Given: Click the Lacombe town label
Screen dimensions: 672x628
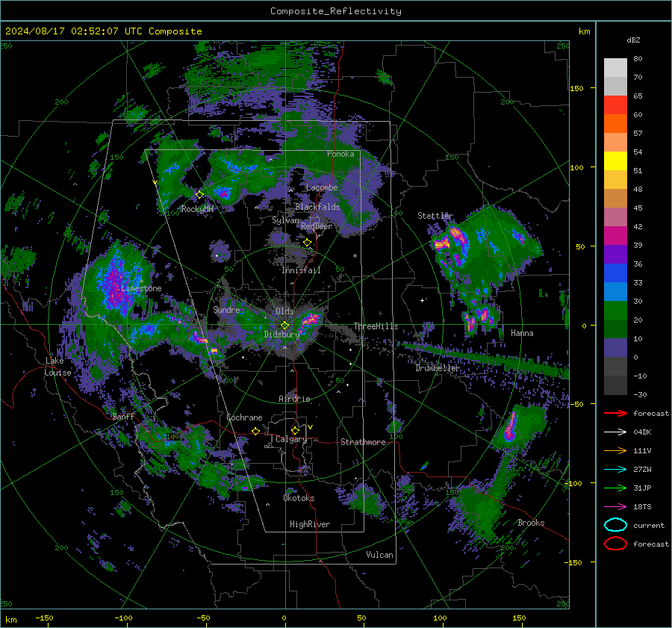Looking at the screenshot, I should click(x=322, y=187).
